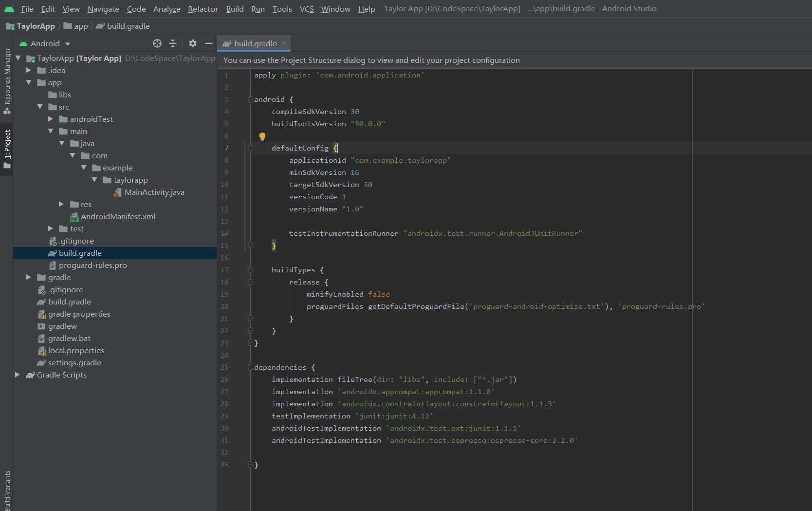The image size is (812, 511).
Task: Select proguard-rules.pro in project tree
Action: coord(92,265)
